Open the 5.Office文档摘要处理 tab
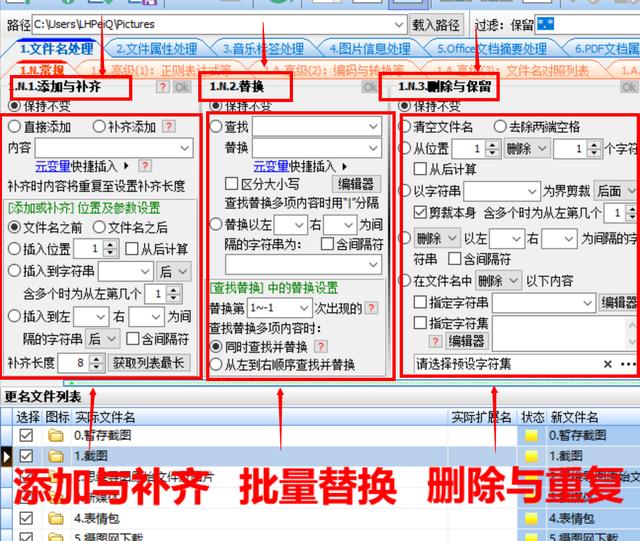640x541 pixels. click(x=491, y=49)
